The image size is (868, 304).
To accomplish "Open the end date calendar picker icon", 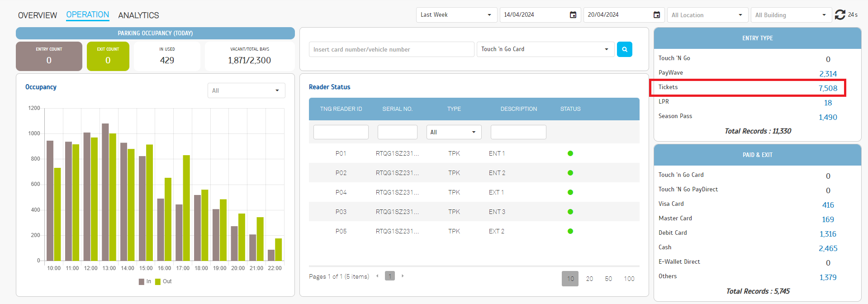I will tap(656, 15).
